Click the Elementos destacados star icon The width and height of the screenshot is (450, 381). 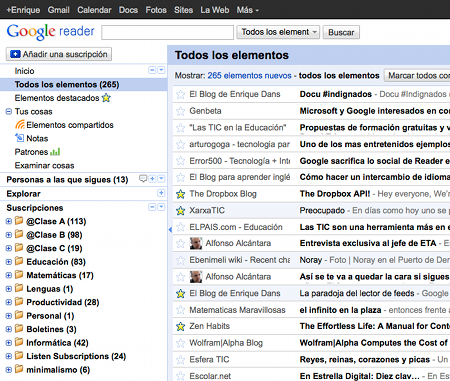click(x=106, y=98)
